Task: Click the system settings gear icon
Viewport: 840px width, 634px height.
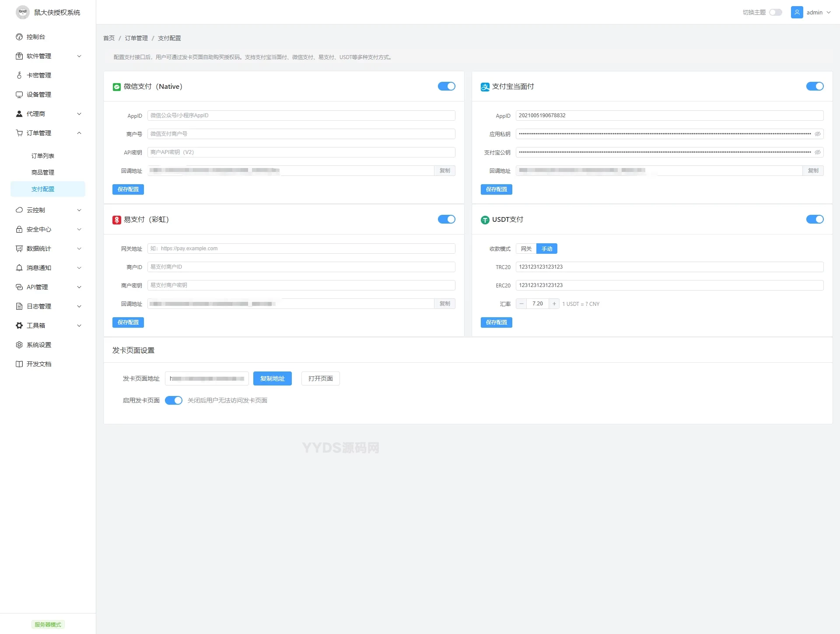Action: (x=19, y=345)
